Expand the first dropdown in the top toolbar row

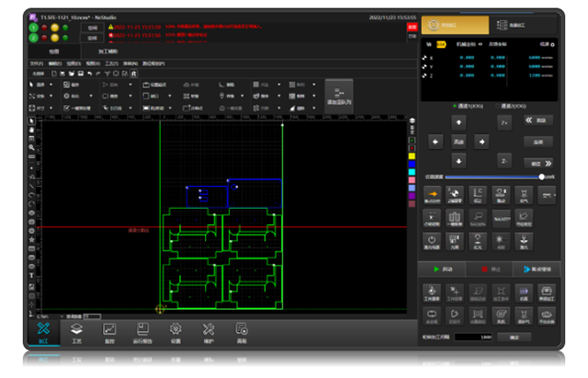pyautogui.click(x=53, y=85)
